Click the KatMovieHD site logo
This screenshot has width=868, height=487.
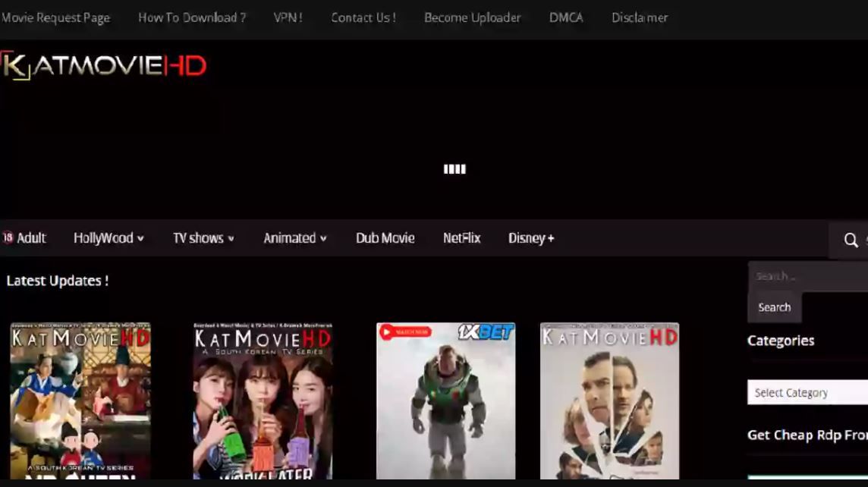[x=103, y=66]
